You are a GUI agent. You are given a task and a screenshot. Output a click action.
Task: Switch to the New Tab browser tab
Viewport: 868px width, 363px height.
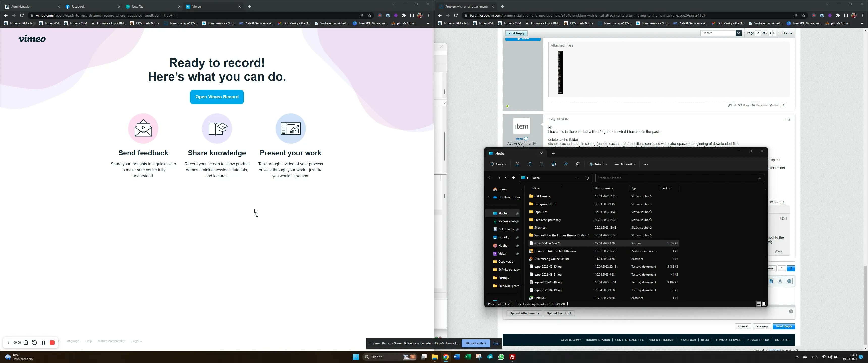pos(153,6)
